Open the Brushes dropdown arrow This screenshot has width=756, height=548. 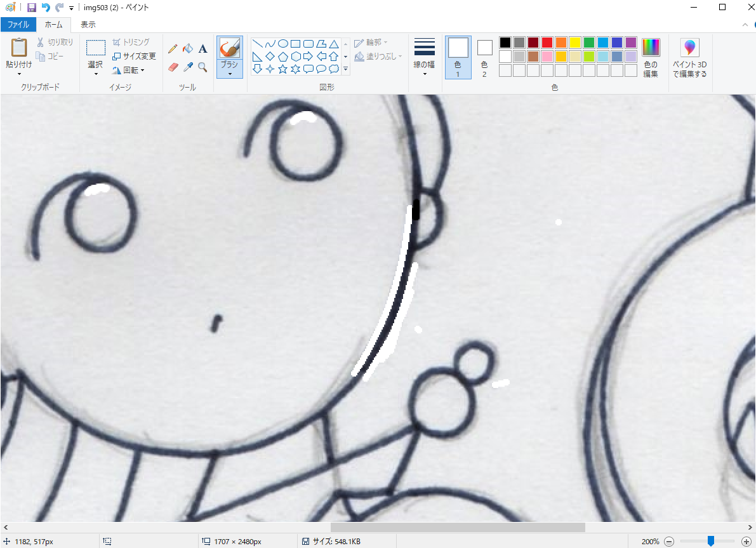(230, 74)
